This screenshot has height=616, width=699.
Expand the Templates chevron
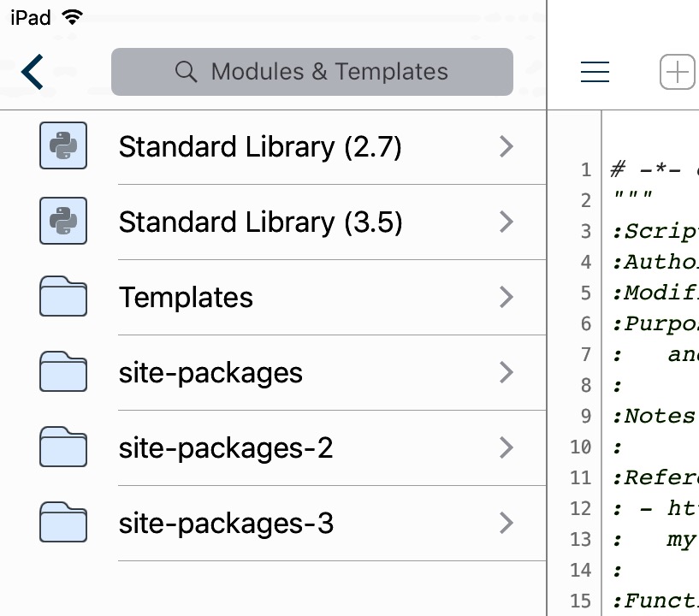coord(506,297)
